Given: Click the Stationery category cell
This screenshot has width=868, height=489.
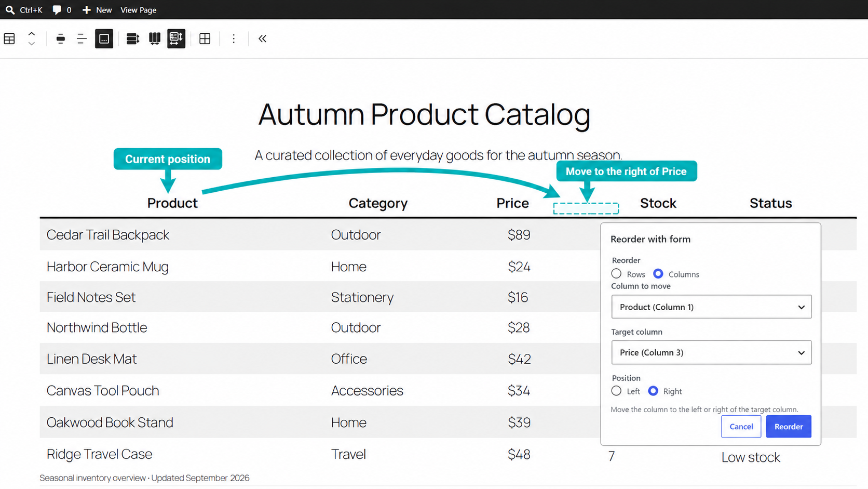Looking at the screenshot, I should click(x=362, y=297).
